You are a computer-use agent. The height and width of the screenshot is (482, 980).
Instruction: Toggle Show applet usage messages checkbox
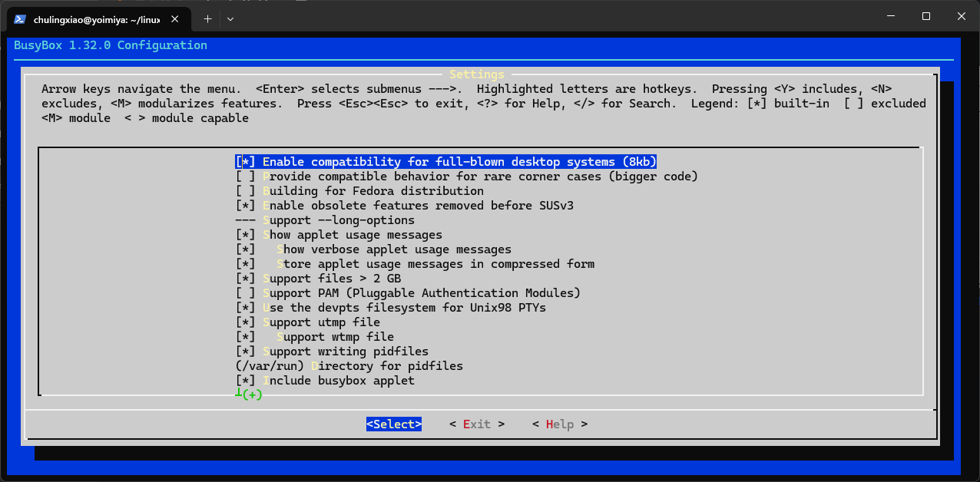(339, 235)
